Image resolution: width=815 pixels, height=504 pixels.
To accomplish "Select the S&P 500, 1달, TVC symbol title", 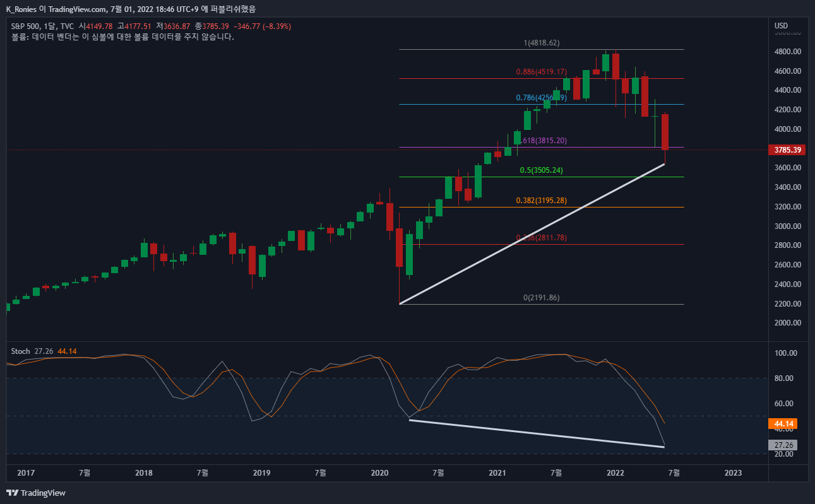I will tap(43, 26).
